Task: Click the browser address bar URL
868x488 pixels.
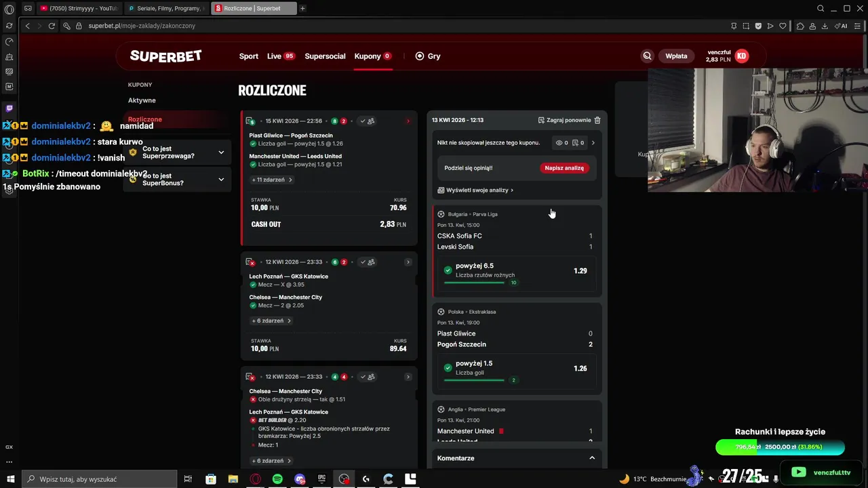Action: [142, 26]
